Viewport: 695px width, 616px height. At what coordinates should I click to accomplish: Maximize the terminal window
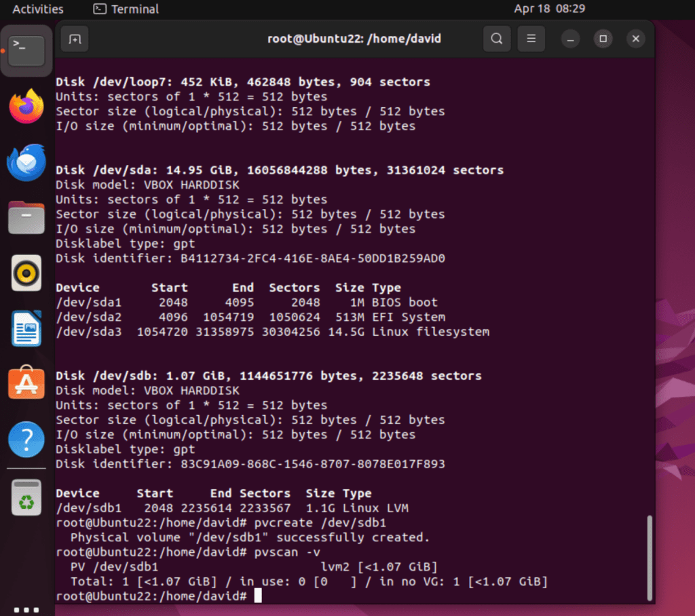[x=603, y=39]
